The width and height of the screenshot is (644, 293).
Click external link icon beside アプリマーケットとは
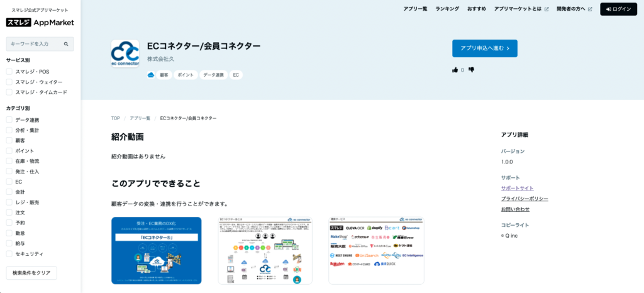click(547, 9)
